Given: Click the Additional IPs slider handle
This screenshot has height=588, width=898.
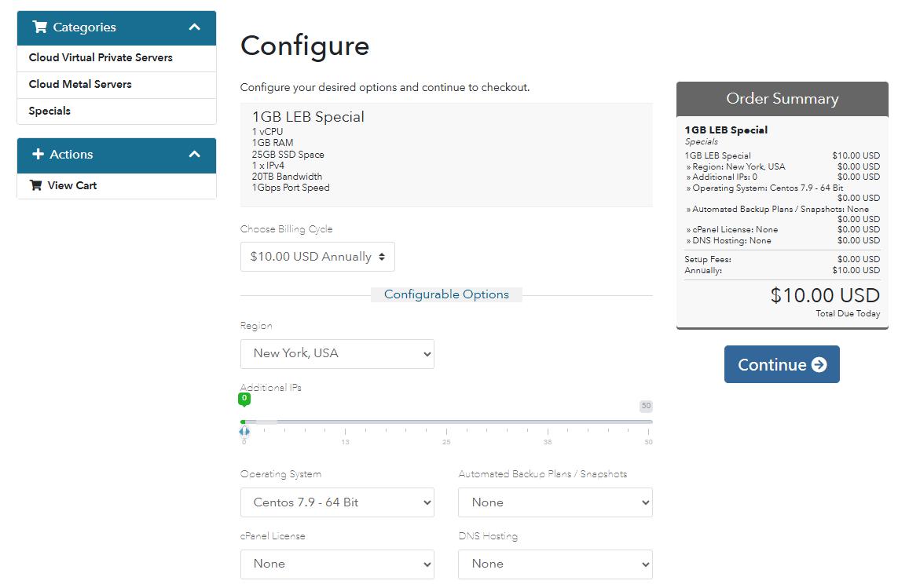Looking at the screenshot, I should click(x=244, y=430).
